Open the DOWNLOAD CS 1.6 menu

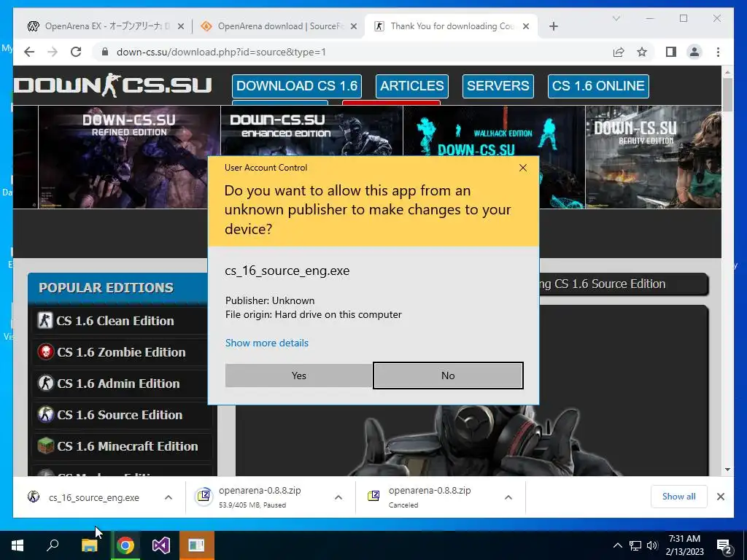coord(297,86)
